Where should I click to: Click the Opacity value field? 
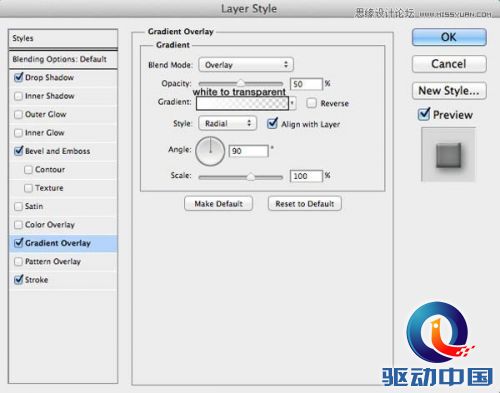[x=306, y=84]
